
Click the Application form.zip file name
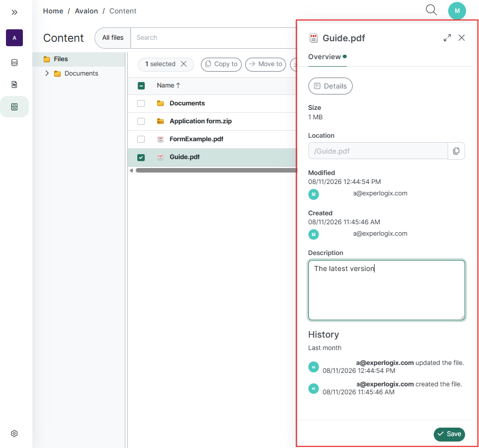pyautogui.click(x=201, y=121)
